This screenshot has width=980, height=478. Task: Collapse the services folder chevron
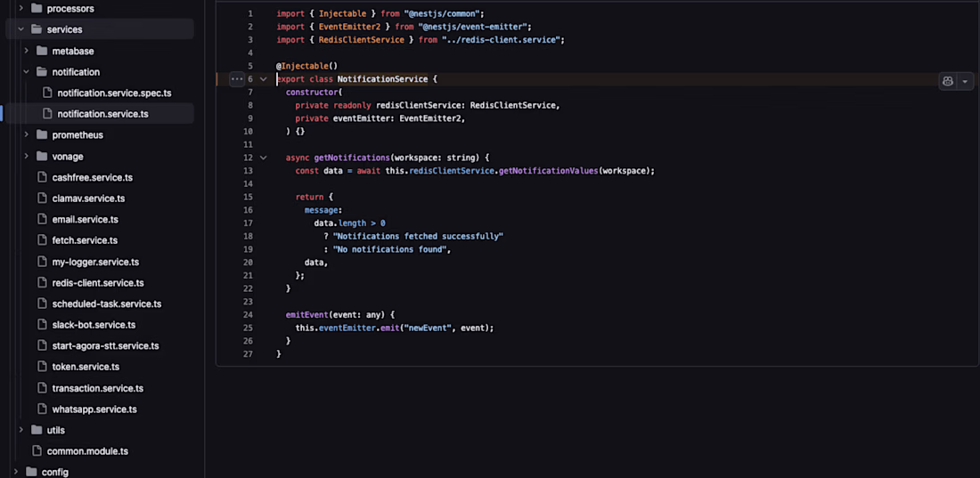(x=20, y=29)
